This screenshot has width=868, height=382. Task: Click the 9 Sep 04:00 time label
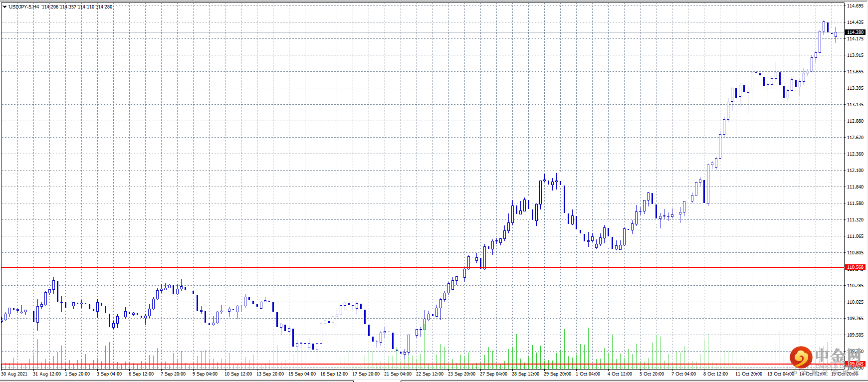(x=205, y=374)
